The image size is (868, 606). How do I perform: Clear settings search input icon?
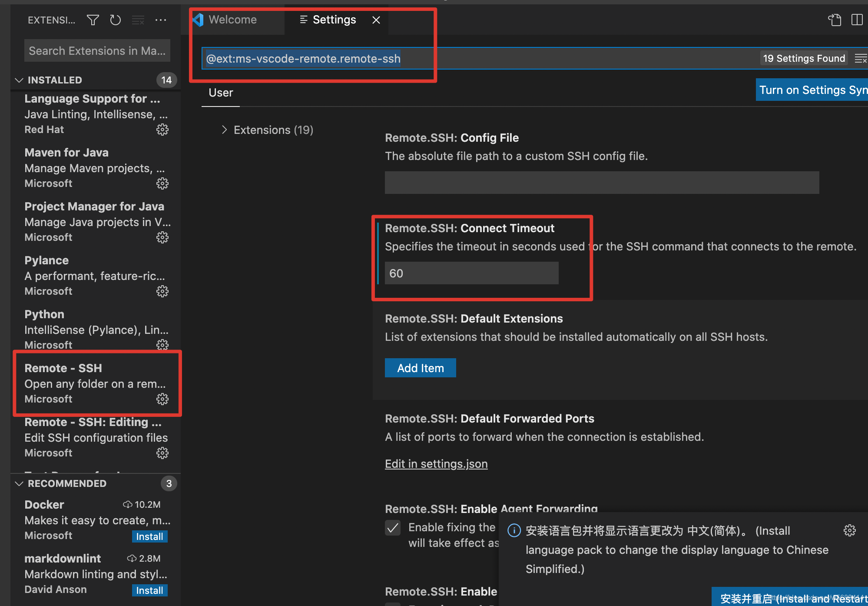point(861,58)
